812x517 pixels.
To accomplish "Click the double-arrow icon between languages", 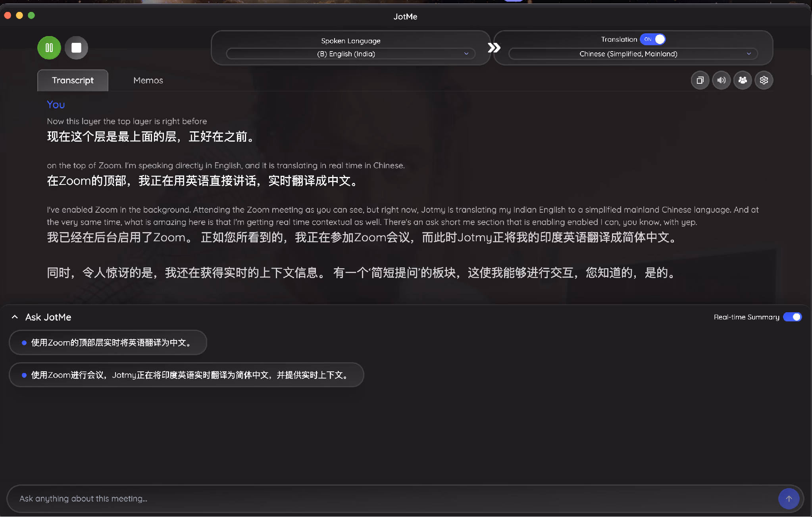I will point(494,48).
